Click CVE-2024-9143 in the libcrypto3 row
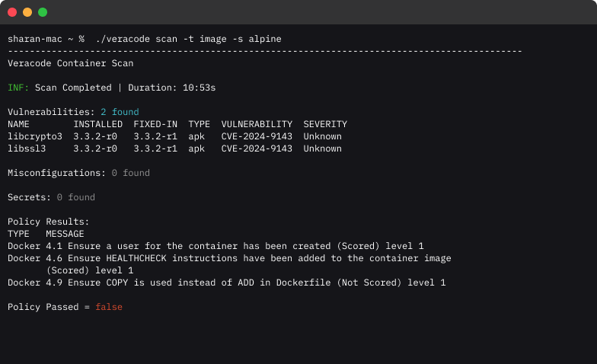Image resolution: width=597 pixels, height=364 pixels. (x=257, y=136)
